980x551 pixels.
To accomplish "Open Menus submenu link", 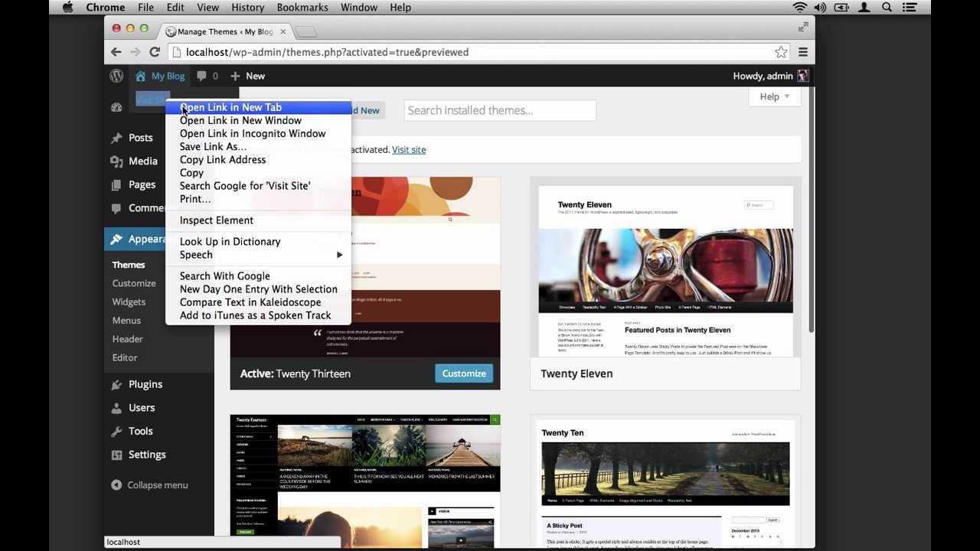I will (126, 320).
